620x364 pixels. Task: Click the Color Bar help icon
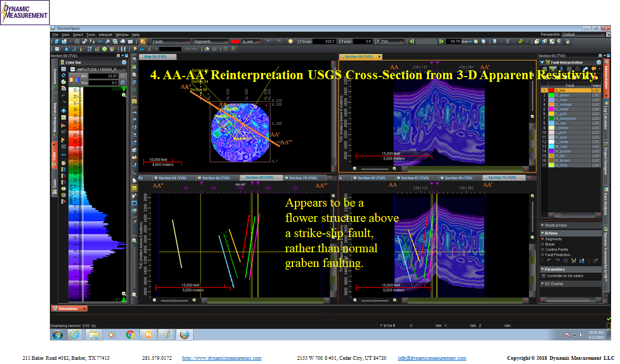(124, 62)
